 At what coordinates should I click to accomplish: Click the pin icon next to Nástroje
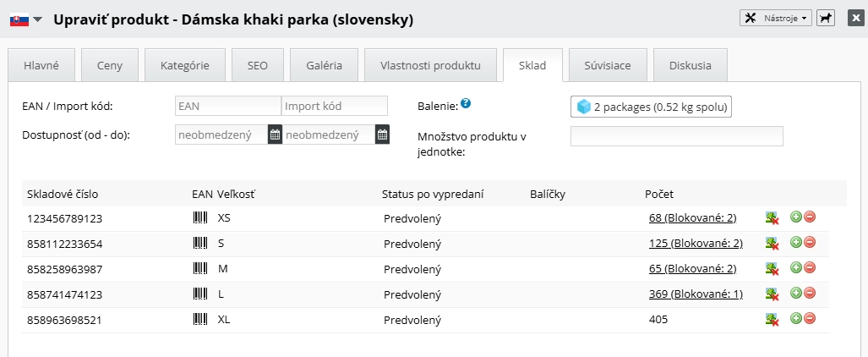pyautogui.click(x=825, y=17)
